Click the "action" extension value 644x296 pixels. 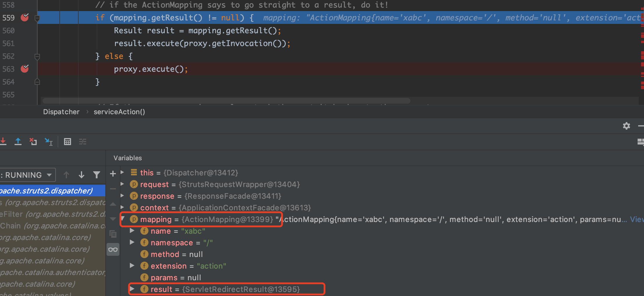pos(211,266)
